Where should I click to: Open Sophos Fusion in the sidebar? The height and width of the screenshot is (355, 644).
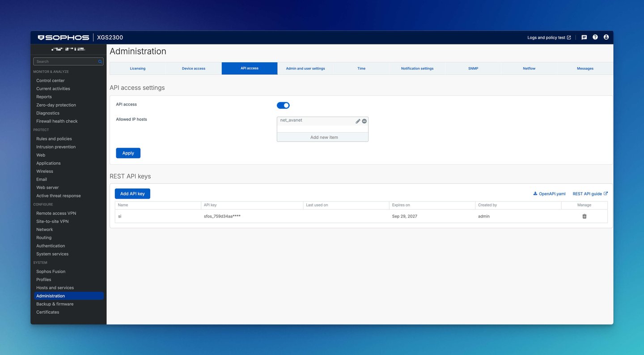(51, 271)
